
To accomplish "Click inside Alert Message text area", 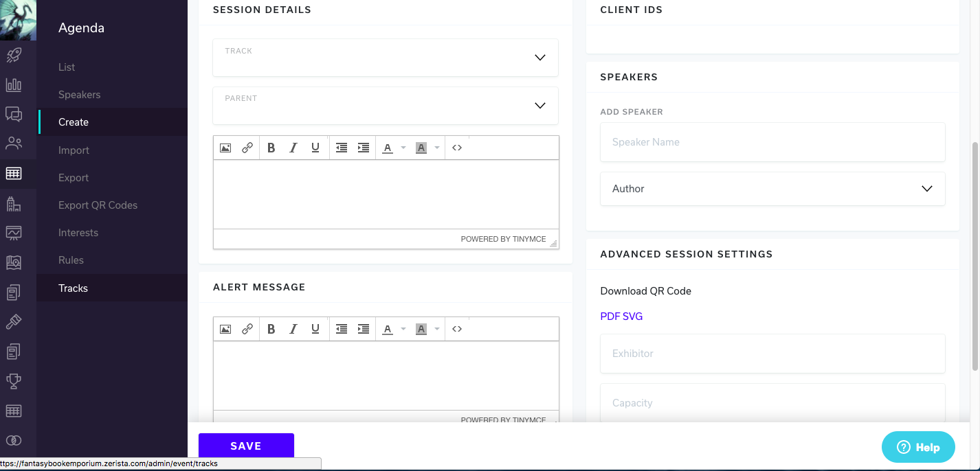I will pos(386,376).
